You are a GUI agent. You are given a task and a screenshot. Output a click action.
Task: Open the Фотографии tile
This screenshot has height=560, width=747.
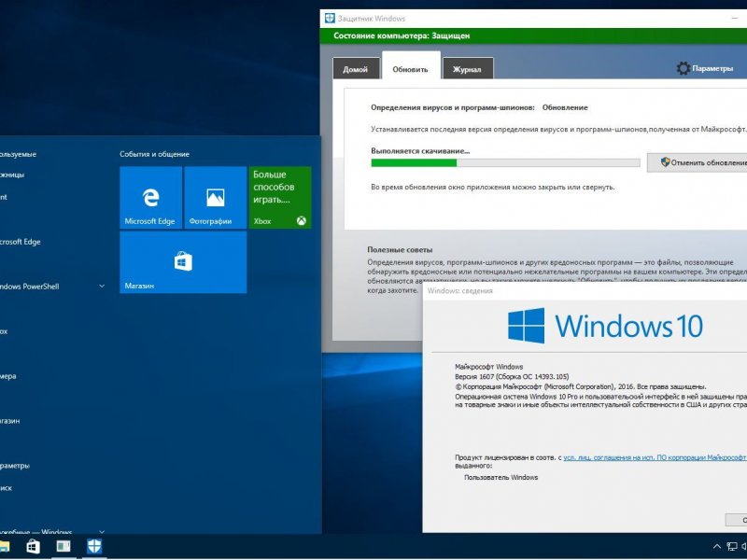216,198
